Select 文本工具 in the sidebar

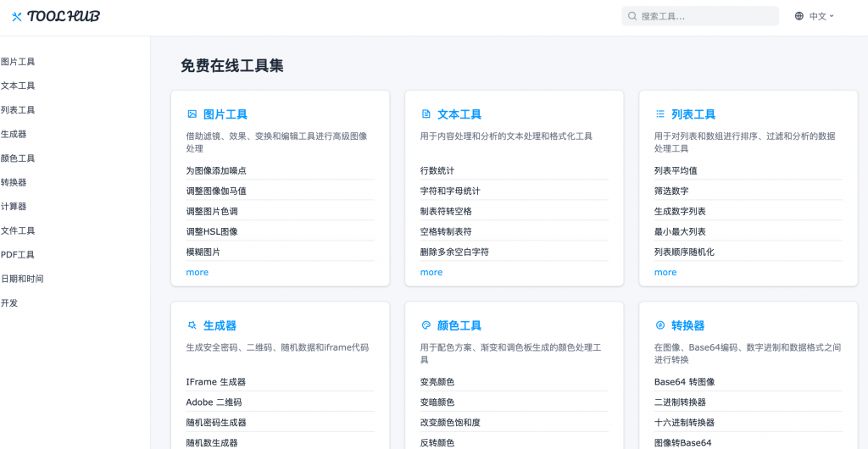pos(18,86)
